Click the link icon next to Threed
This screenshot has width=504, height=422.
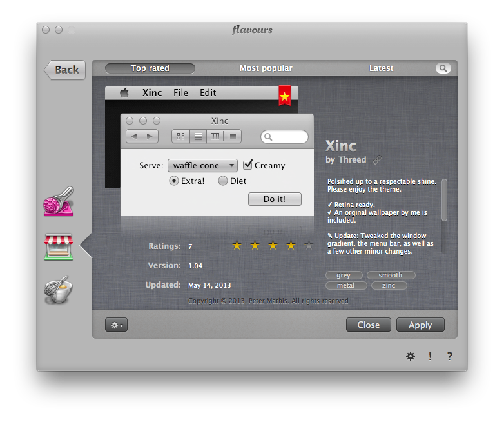[x=378, y=159]
